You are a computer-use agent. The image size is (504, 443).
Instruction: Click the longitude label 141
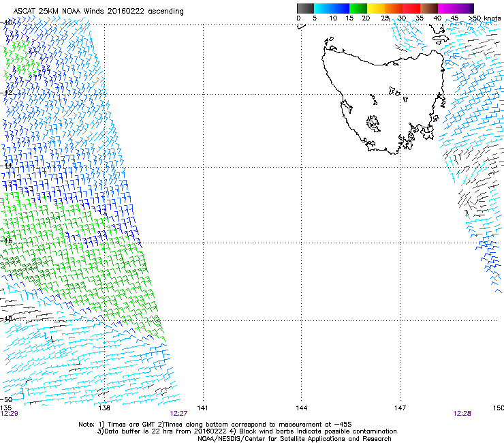(202, 408)
